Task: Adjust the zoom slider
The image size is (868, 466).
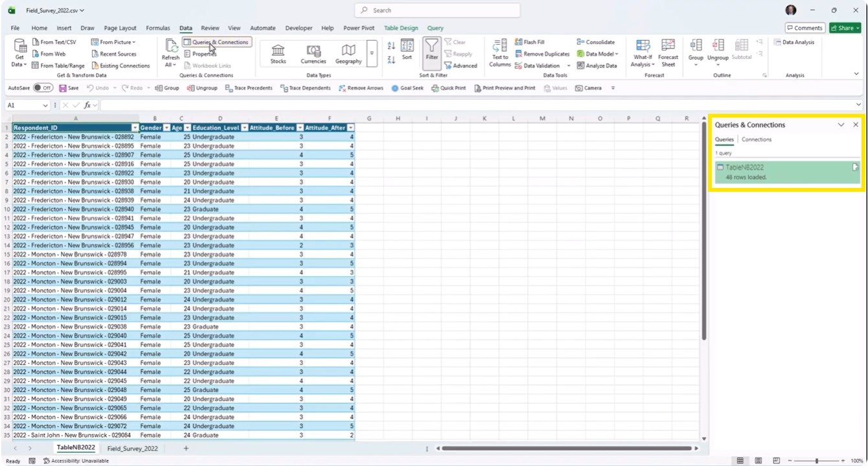Action: [x=816, y=461]
